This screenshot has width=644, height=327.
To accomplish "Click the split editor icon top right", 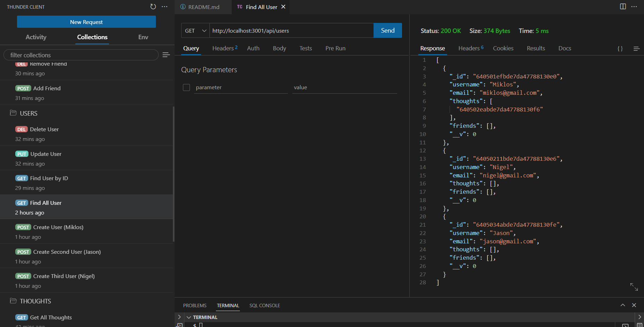I will [x=622, y=6].
